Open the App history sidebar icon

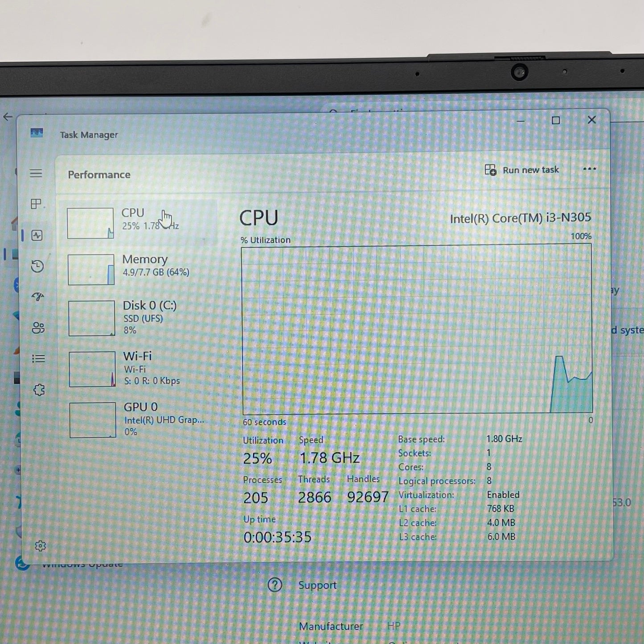[37, 266]
